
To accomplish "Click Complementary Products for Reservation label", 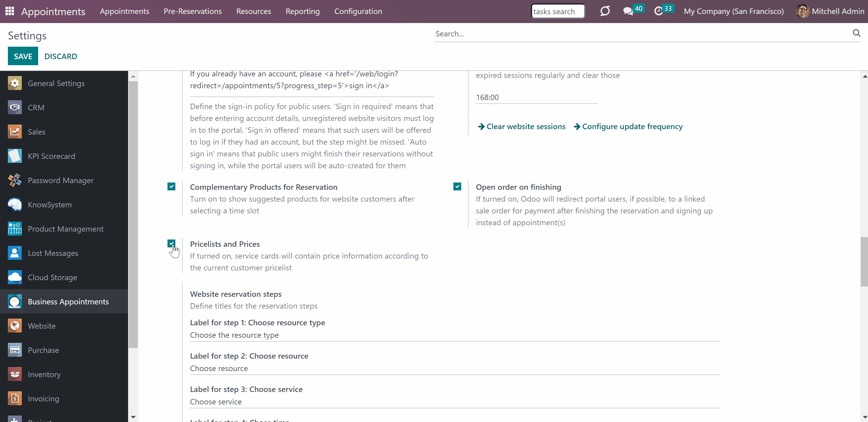I will [263, 187].
